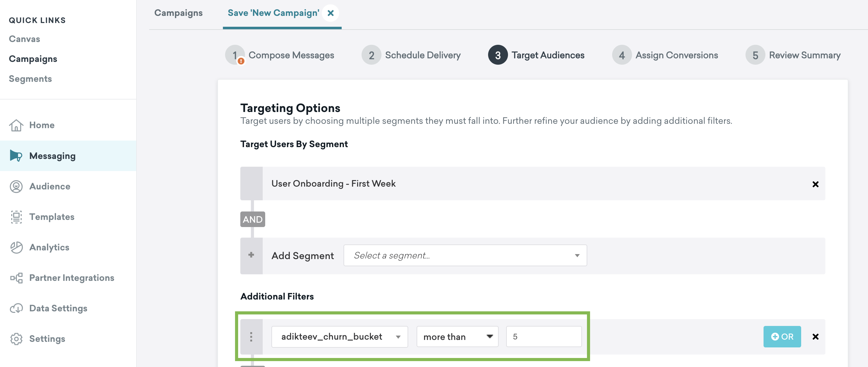
Task: Click the Settings sidebar icon
Action: 16,338
